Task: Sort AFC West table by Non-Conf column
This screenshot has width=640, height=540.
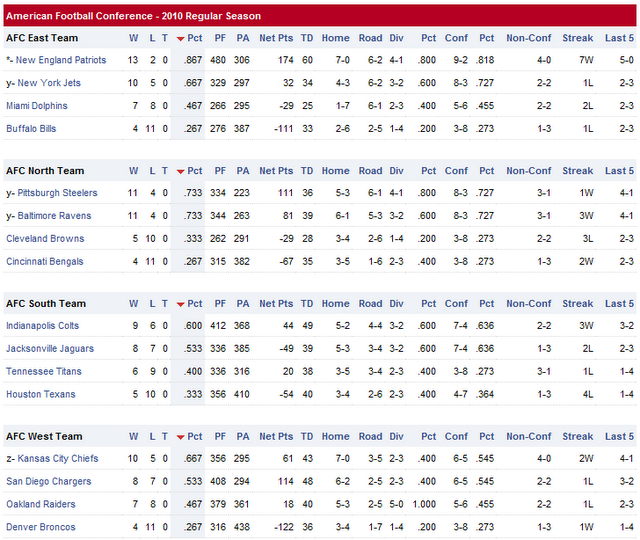Action: 529,437
